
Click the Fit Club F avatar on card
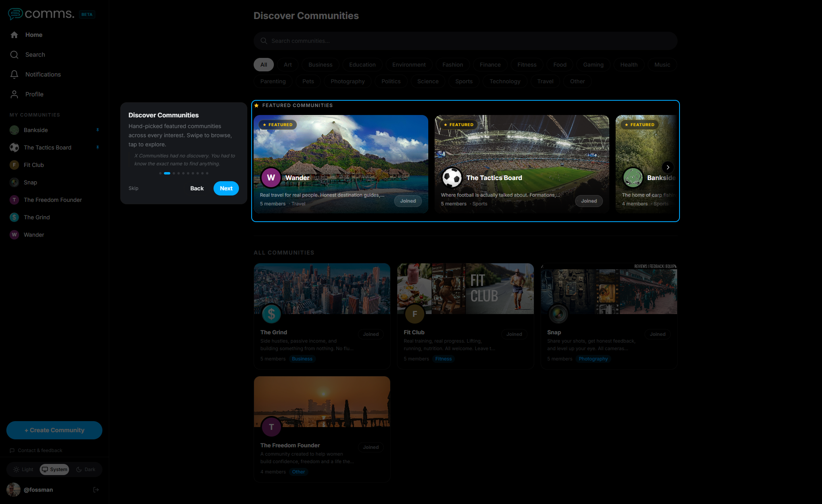(415, 314)
